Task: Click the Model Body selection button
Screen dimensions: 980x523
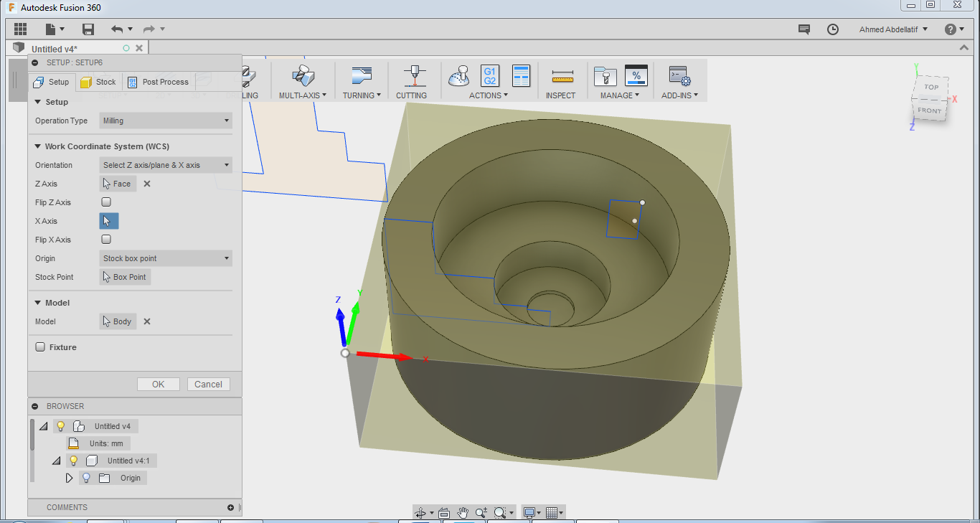Action: tap(118, 321)
